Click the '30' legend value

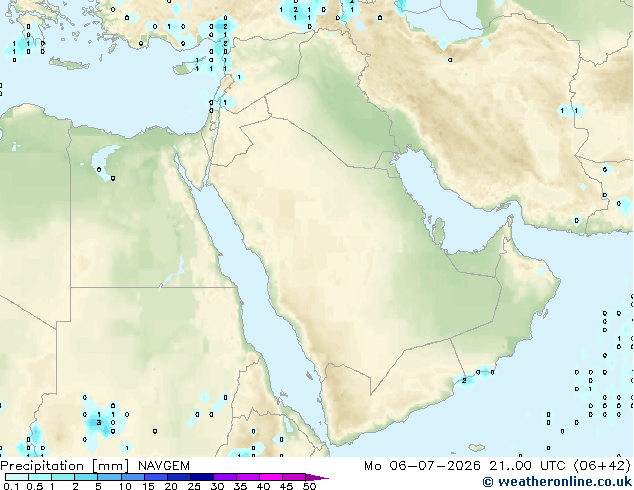point(217,486)
